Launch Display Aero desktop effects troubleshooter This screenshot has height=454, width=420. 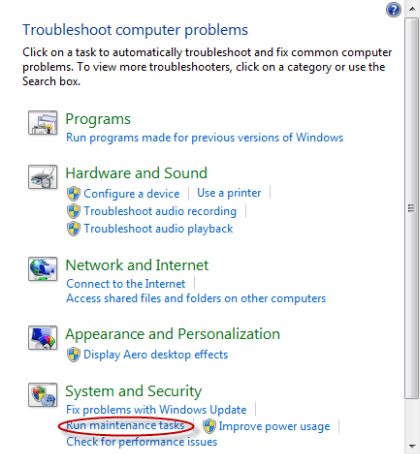pos(156,355)
